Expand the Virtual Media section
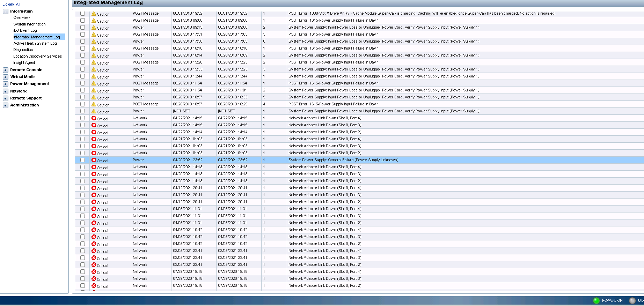644x306 pixels. pyautogui.click(x=6, y=77)
